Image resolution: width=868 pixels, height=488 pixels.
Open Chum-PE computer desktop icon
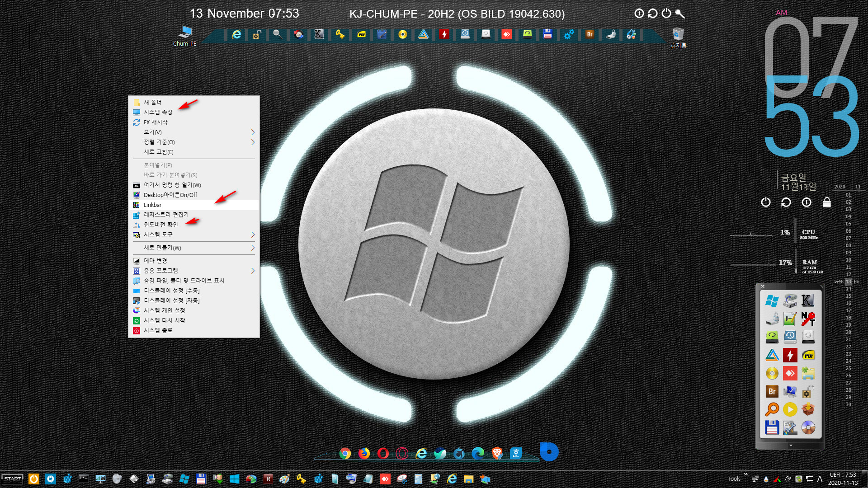[184, 36]
